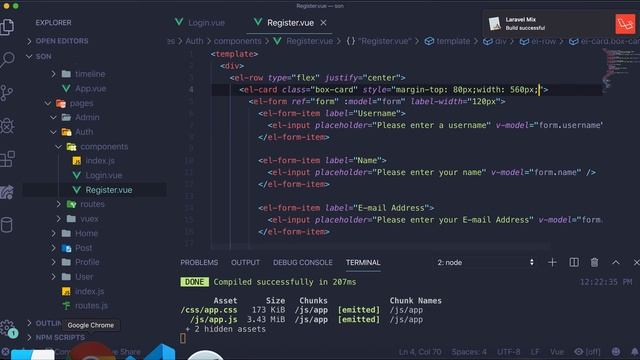
Task: Click the components breadcrumb segment
Action: click(x=237, y=41)
